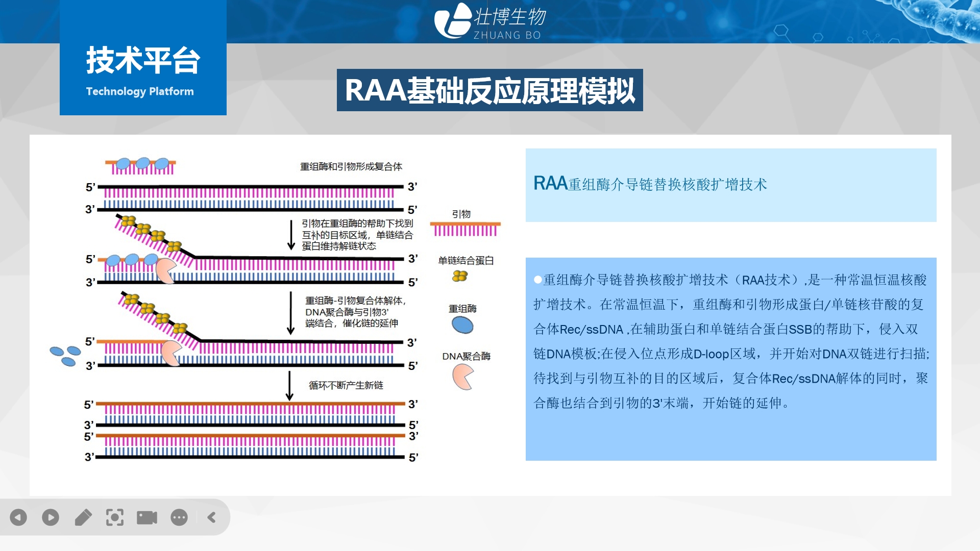Collapse the slideshow control bar
The width and height of the screenshot is (980, 551).
pos(212,517)
